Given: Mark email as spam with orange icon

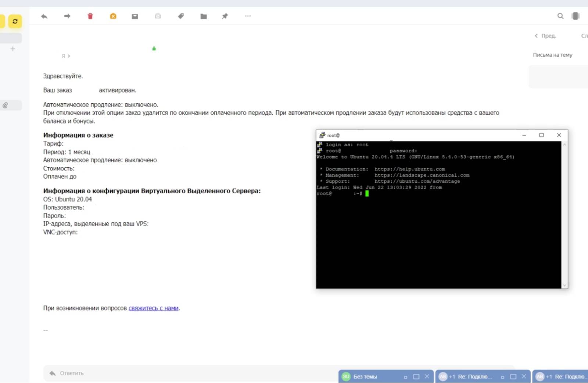Looking at the screenshot, I should point(113,16).
